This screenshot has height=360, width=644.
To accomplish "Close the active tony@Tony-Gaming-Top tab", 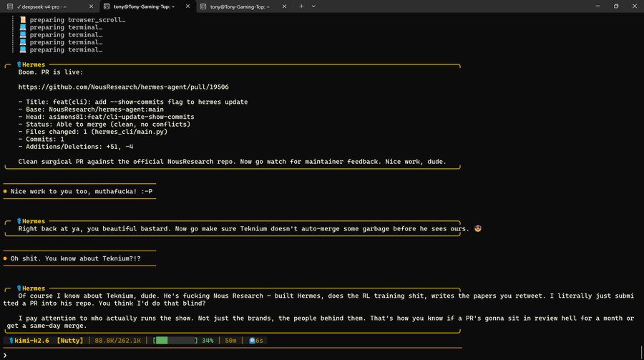I will tap(187, 6).
